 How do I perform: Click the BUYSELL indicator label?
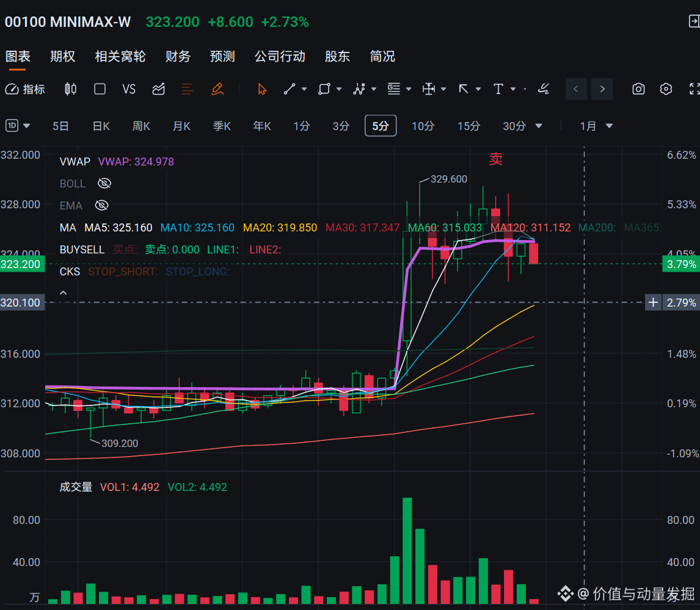(x=82, y=250)
